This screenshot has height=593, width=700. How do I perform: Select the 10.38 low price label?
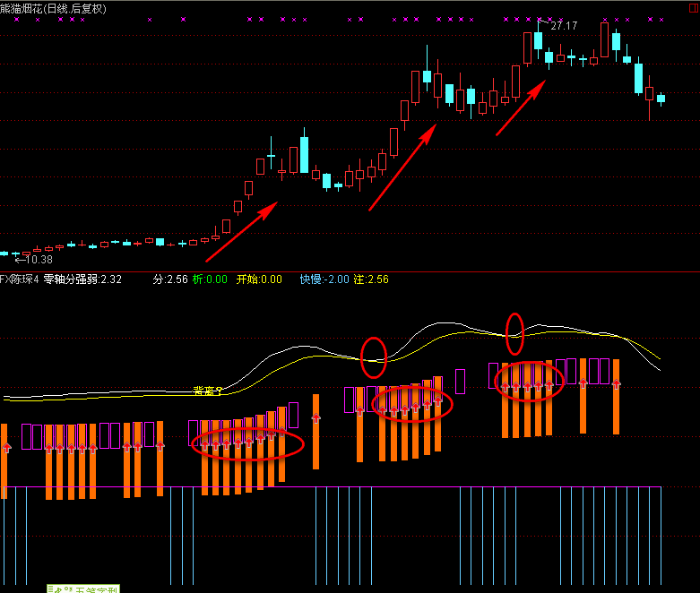(39, 259)
